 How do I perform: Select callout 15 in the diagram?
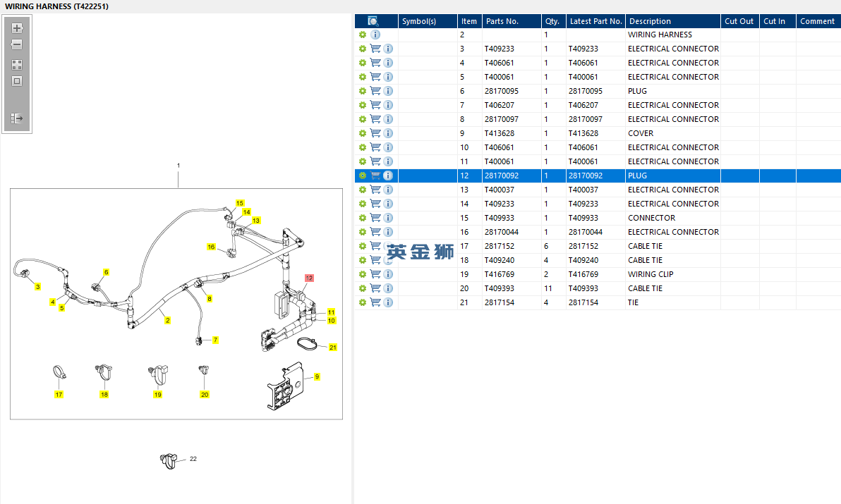tap(240, 203)
